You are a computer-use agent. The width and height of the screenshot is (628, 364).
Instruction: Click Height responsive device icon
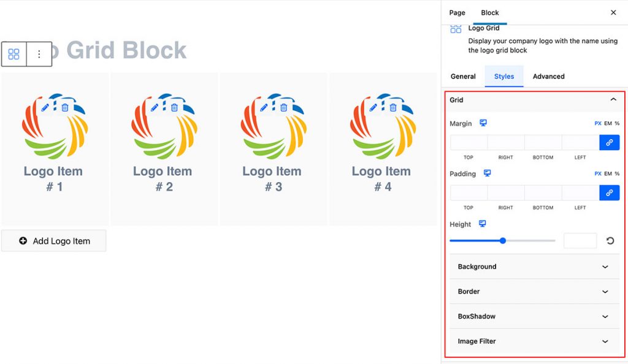click(482, 224)
